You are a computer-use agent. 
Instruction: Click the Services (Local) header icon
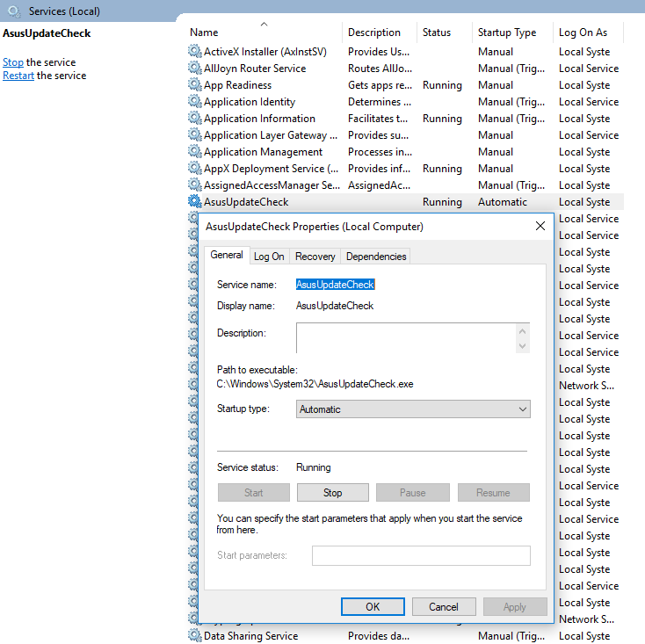click(14, 11)
